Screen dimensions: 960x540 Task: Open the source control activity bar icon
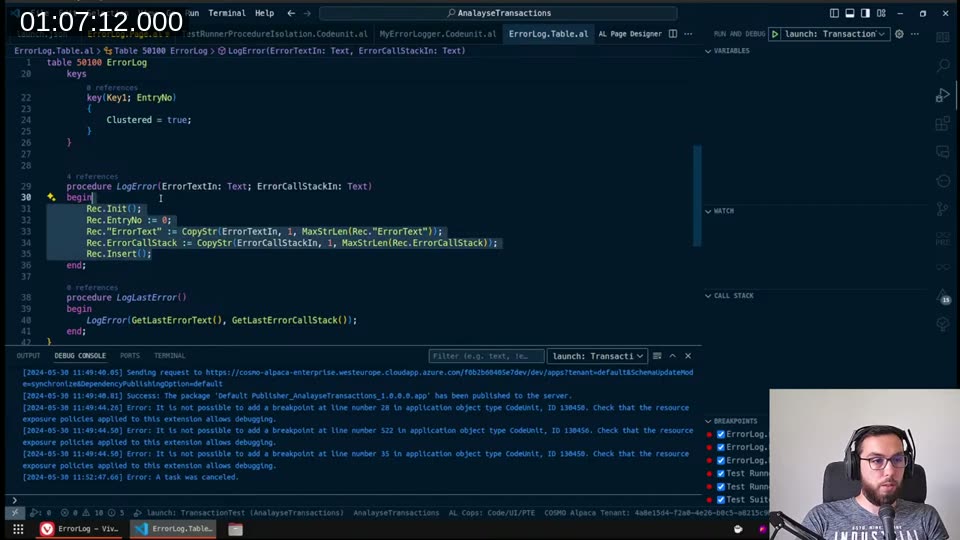point(943,210)
